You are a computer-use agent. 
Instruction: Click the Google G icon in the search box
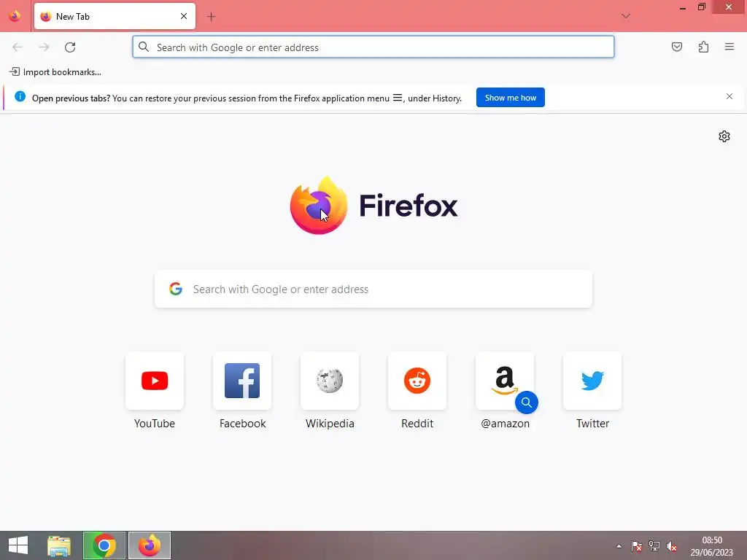pos(176,289)
